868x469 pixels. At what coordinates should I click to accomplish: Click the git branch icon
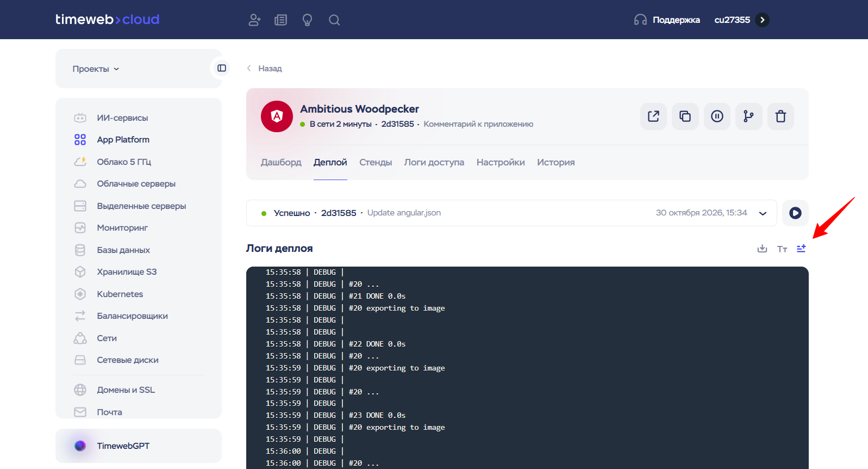click(749, 116)
